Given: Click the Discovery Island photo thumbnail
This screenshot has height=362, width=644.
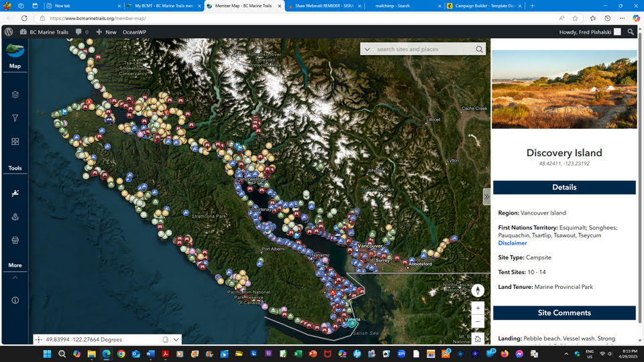Looking at the screenshot, I should pos(564,89).
